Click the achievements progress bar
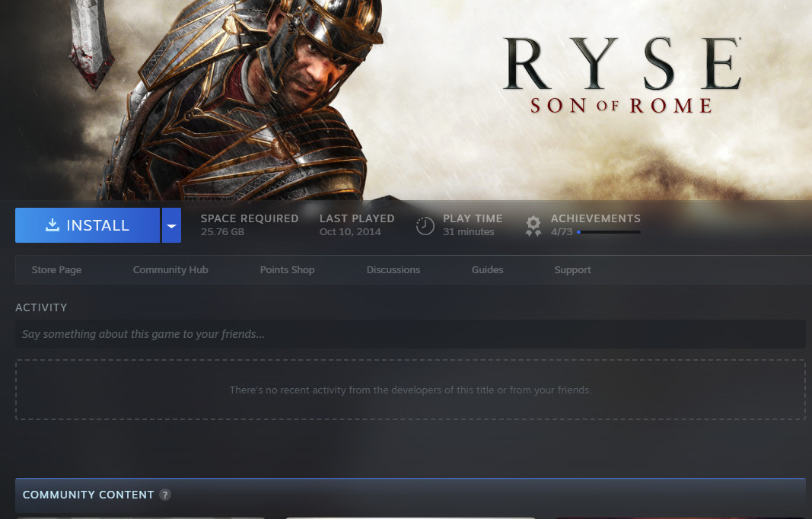 [609, 232]
